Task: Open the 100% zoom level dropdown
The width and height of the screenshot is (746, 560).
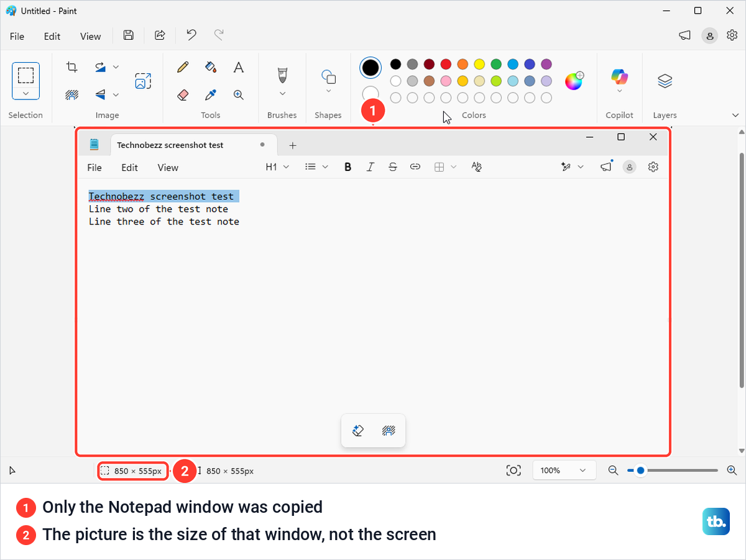Action: tap(564, 470)
